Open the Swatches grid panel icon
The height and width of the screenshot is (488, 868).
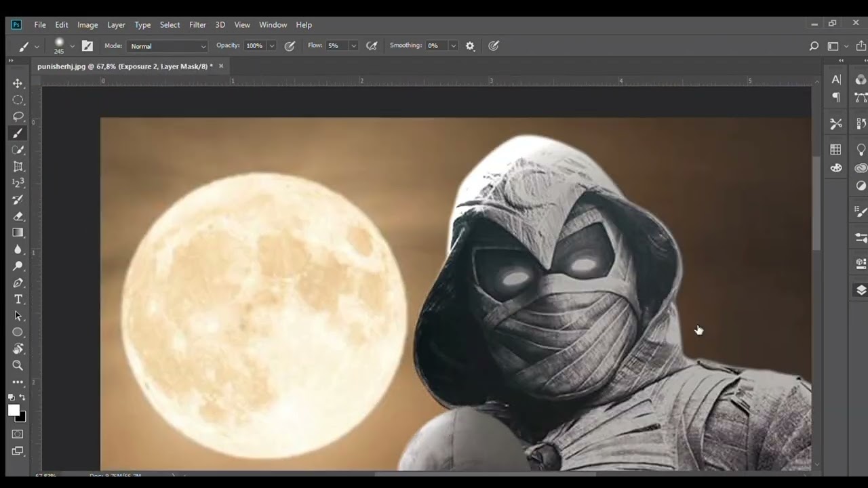pyautogui.click(x=836, y=150)
